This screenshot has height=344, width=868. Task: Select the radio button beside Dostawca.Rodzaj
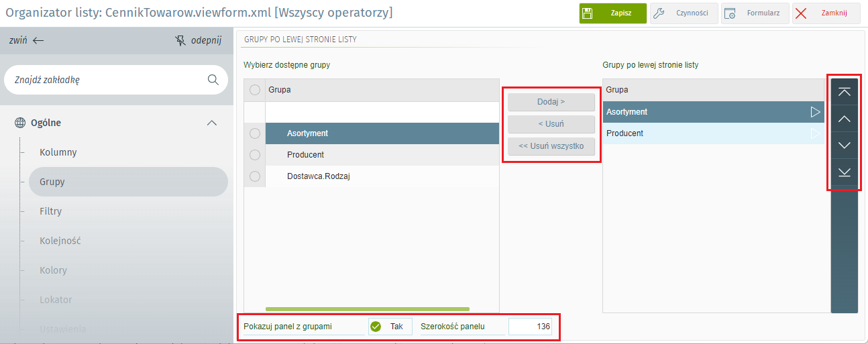(255, 176)
